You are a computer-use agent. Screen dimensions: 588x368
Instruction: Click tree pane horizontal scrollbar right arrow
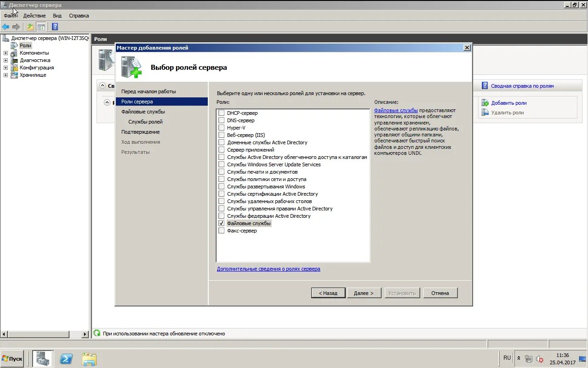(x=85, y=334)
